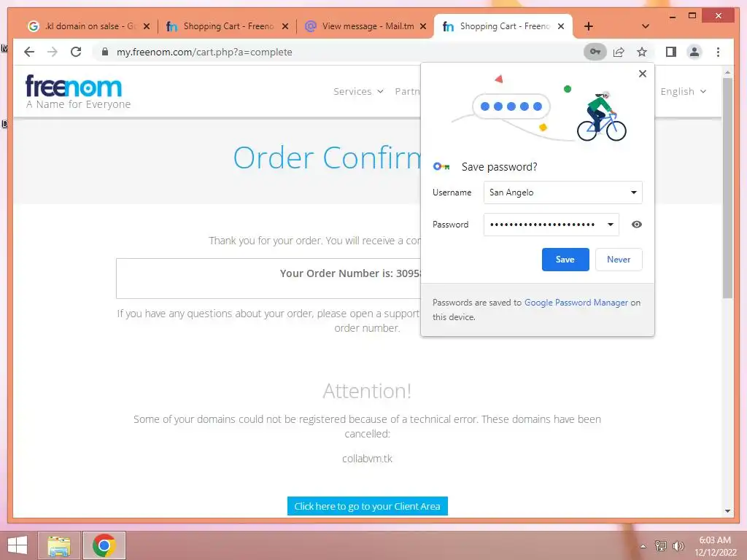Open the volume tray icon
This screenshot has height=560, width=747.
(678, 545)
